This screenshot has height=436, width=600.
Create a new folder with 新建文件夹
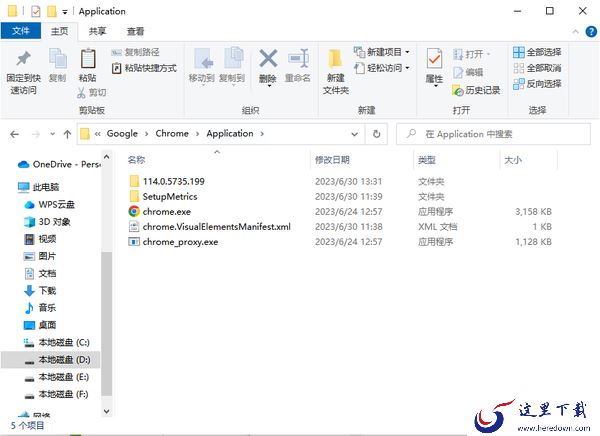[336, 71]
